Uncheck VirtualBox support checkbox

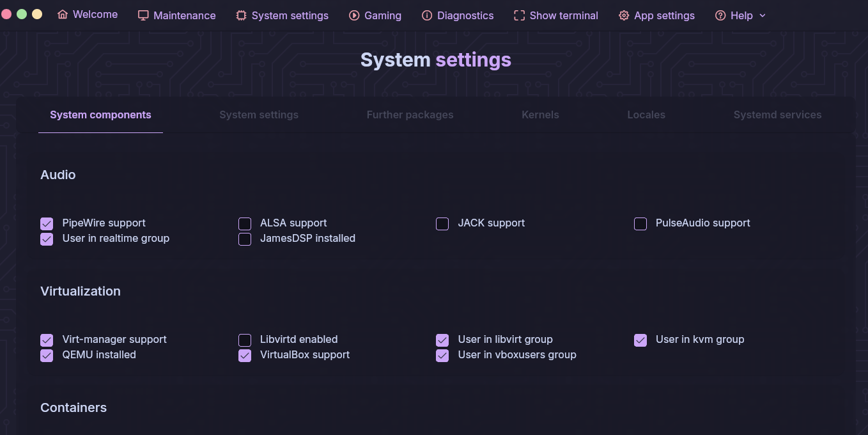pos(245,355)
